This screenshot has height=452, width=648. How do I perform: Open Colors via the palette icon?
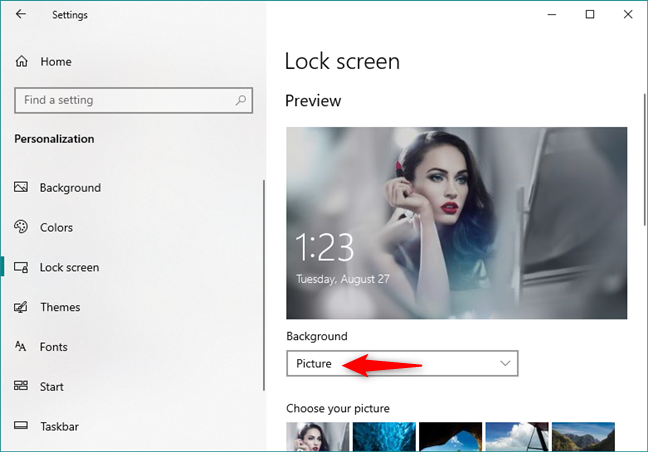21,228
